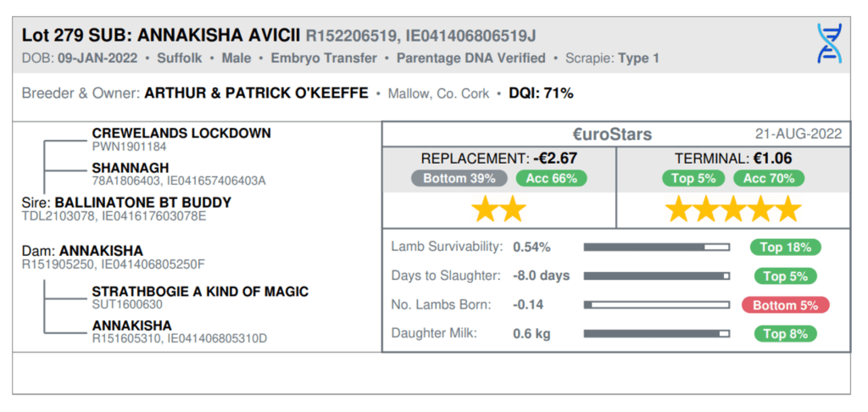Screen dimensions: 868x412
Task: Click the No. Lambs Born progress bar
Action: pyautogui.click(x=657, y=305)
